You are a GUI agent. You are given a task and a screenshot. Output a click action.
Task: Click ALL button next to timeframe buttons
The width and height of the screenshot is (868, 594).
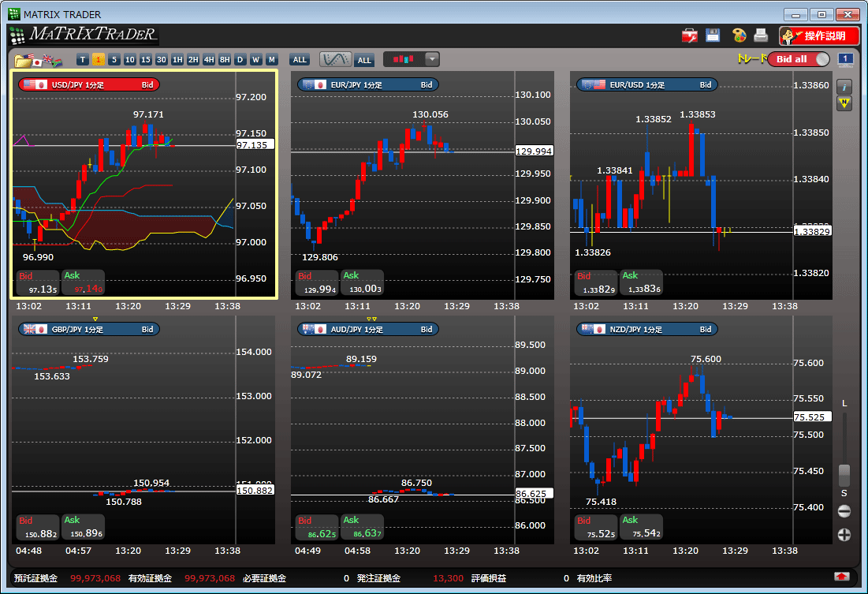click(300, 60)
